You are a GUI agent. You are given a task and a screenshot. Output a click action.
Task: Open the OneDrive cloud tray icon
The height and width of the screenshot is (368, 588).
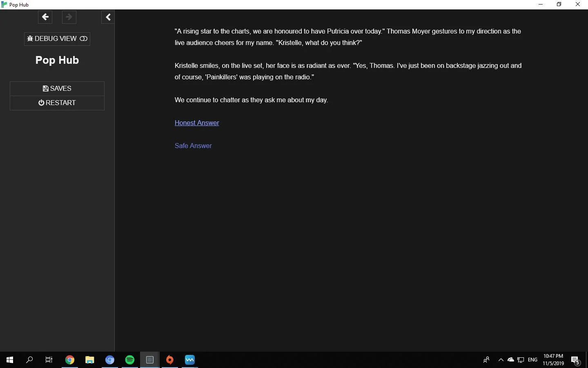(511, 360)
